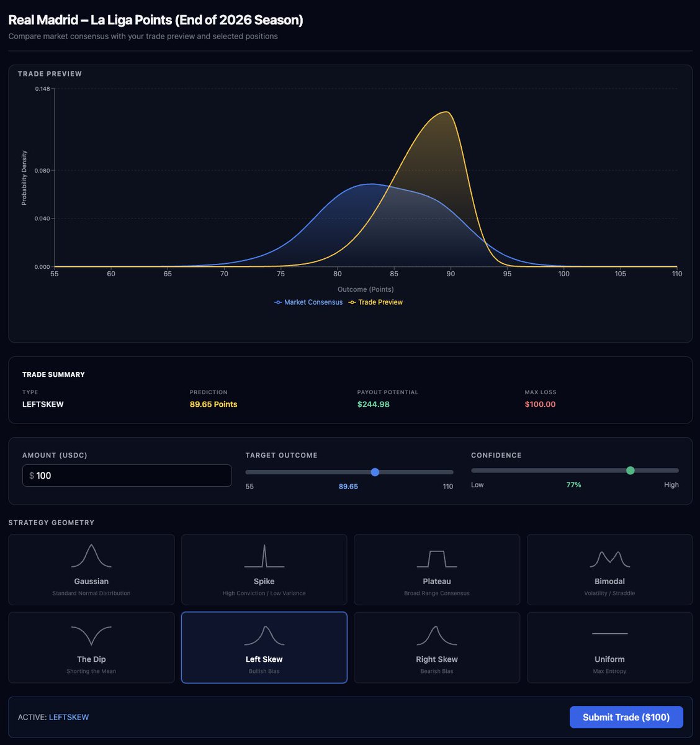Click the 89.65 target outcome readout
The image size is (700, 745).
(348, 486)
